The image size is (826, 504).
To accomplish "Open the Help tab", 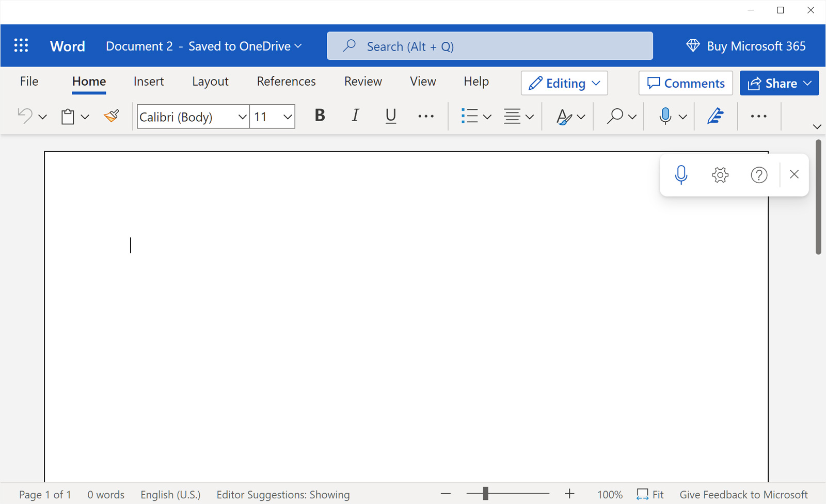I will pos(476,81).
